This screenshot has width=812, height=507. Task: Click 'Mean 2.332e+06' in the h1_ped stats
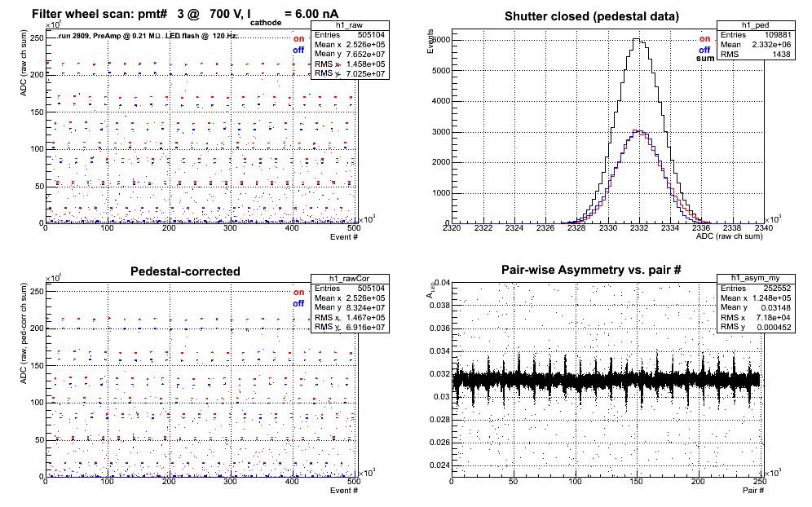756,45
